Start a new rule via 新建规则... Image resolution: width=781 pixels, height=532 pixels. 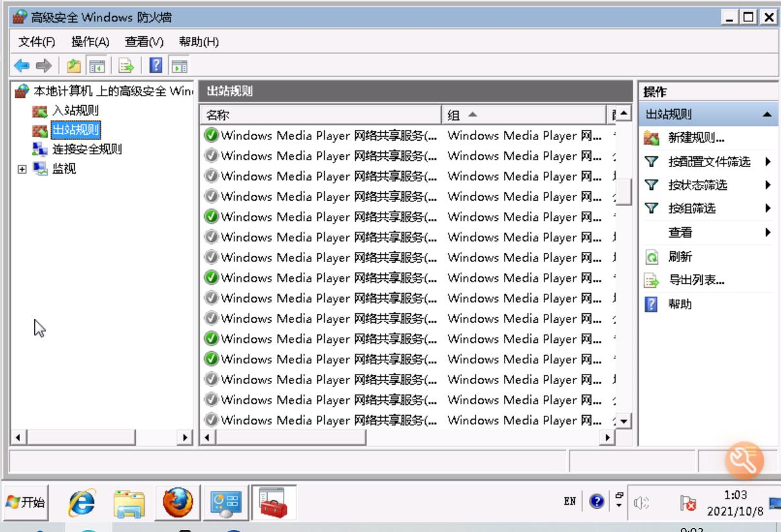pyautogui.click(x=696, y=138)
